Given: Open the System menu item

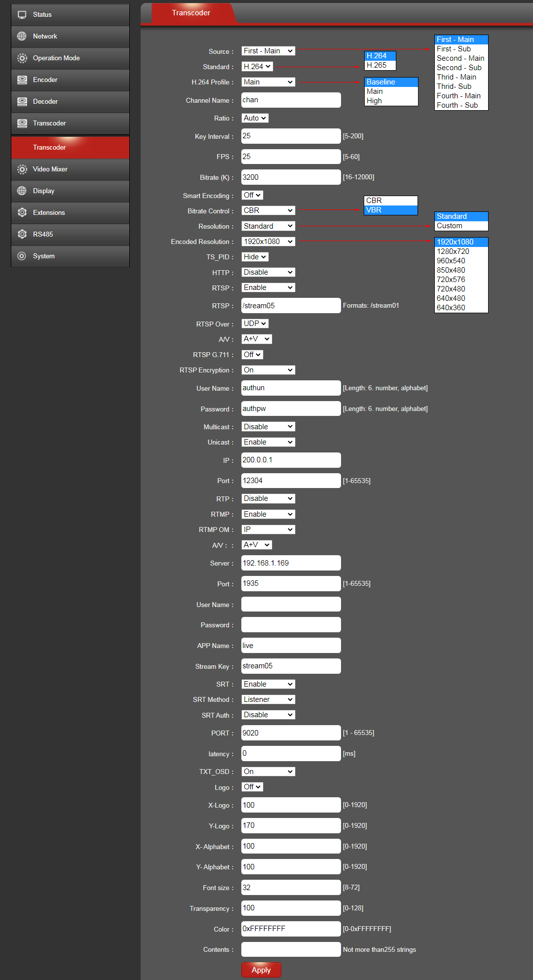Looking at the screenshot, I should (x=70, y=256).
